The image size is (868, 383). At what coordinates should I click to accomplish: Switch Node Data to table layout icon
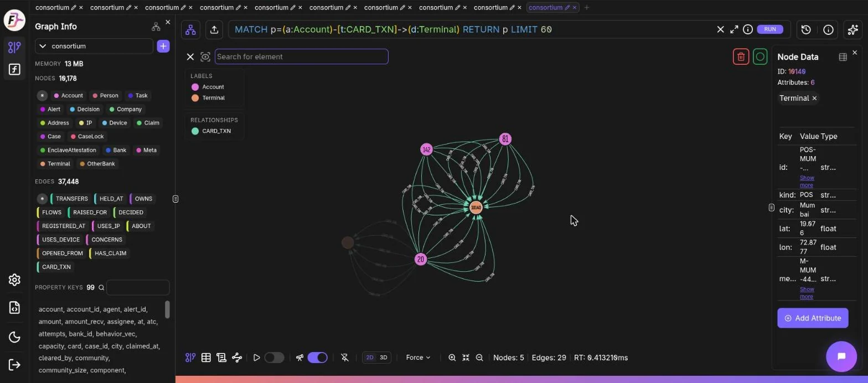click(843, 57)
